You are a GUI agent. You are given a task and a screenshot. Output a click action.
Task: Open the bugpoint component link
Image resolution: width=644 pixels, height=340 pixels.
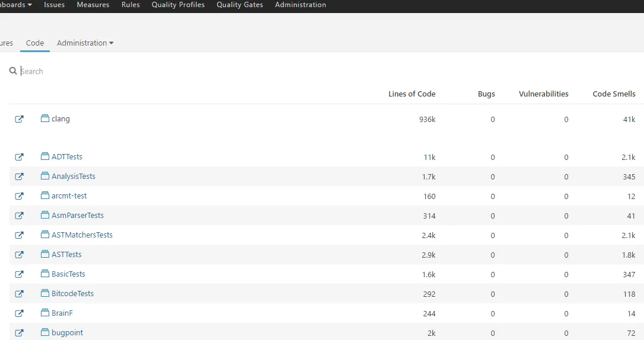pos(68,333)
